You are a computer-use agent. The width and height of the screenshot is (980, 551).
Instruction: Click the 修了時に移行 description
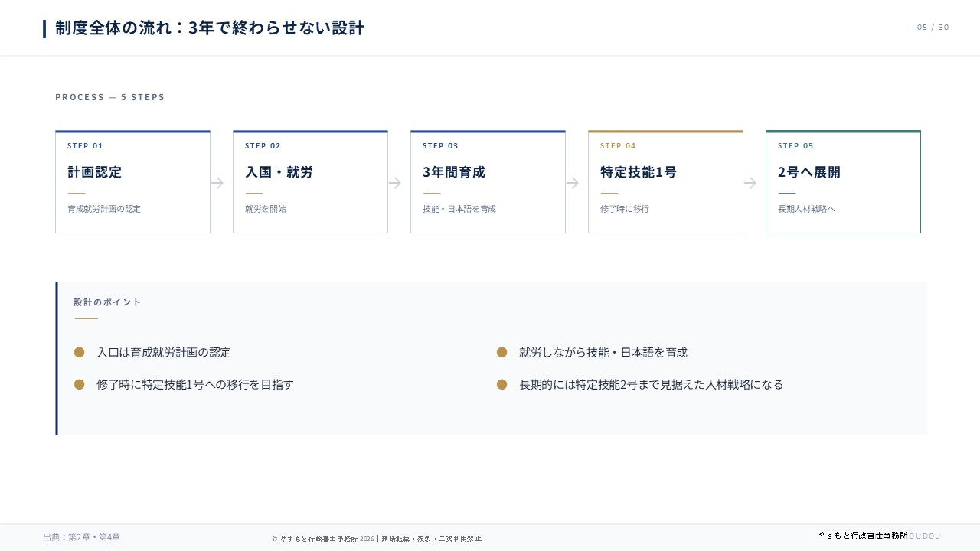625,209
